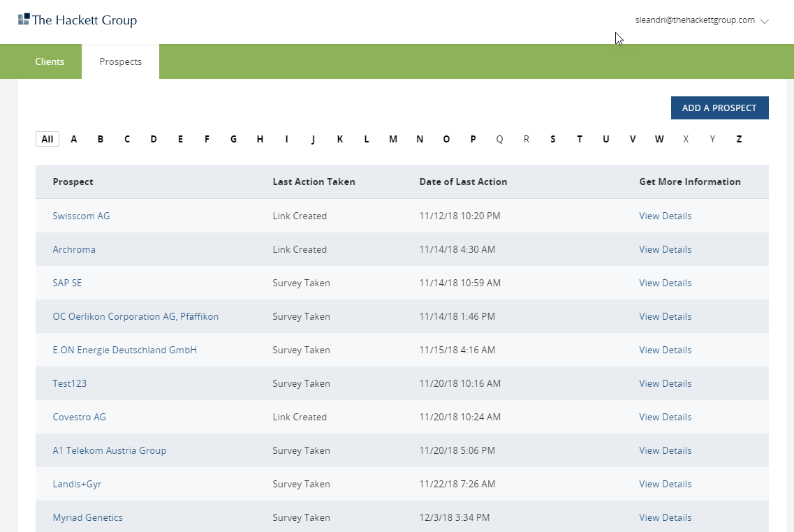Open OC Oerlikon Corporation AG, Pfäffikon

(x=135, y=316)
